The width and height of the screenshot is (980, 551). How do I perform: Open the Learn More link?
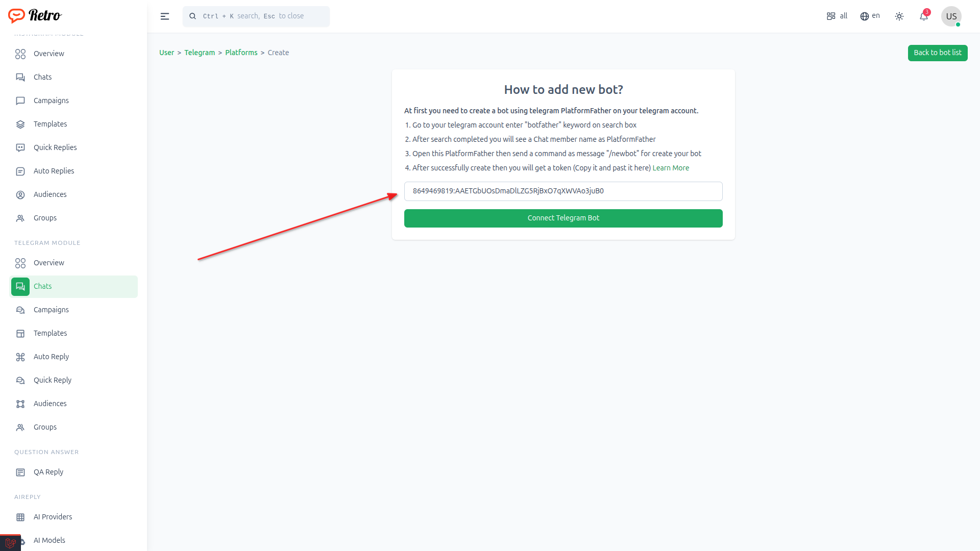coord(671,168)
